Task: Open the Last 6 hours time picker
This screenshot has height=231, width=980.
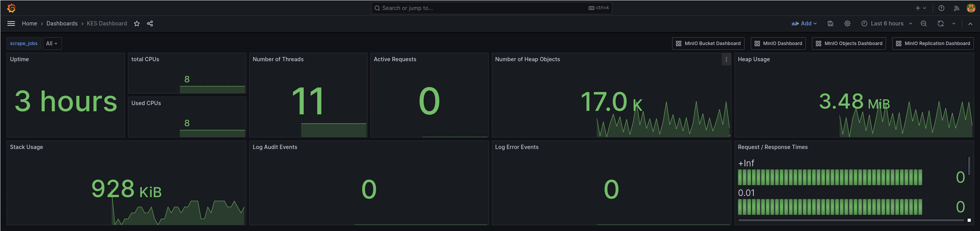Action: pyautogui.click(x=887, y=23)
